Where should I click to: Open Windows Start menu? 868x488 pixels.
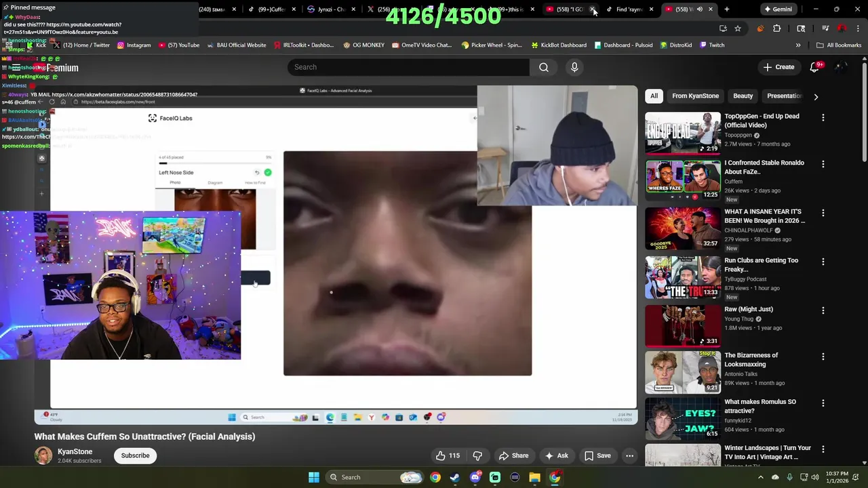[313, 477]
